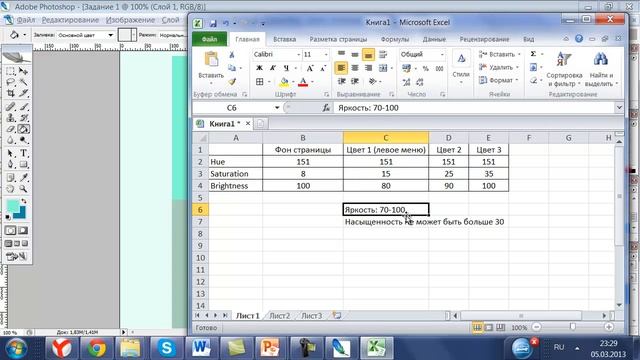Click the red font color A icon
This screenshot has height=360, width=640.
pos(303,82)
